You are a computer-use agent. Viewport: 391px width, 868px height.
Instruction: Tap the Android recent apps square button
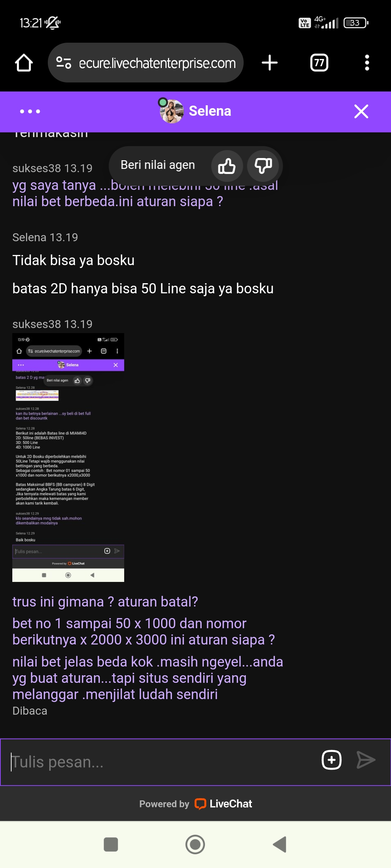[x=111, y=844]
